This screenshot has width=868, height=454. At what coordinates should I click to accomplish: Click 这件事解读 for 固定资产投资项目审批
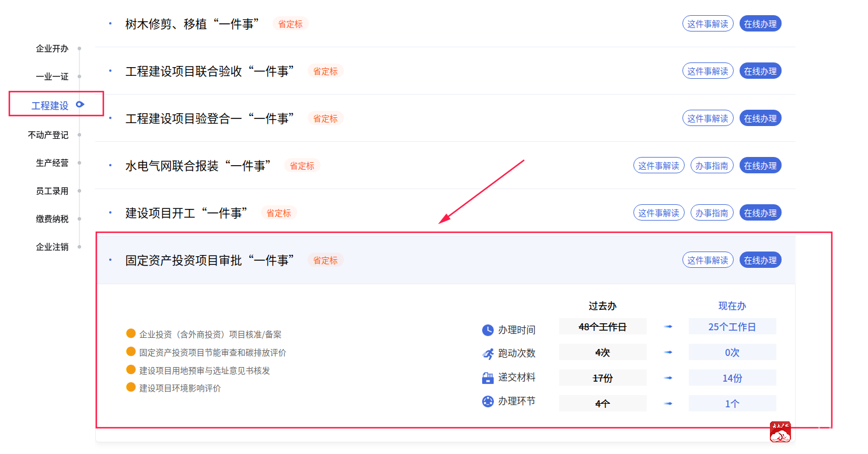[x=707, y=260]
